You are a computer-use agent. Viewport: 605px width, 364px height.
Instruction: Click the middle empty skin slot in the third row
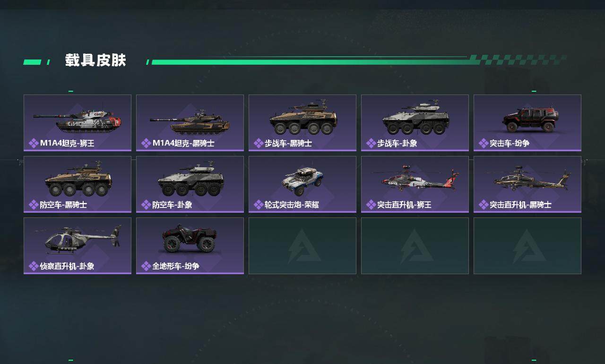(x=415, y=246)
